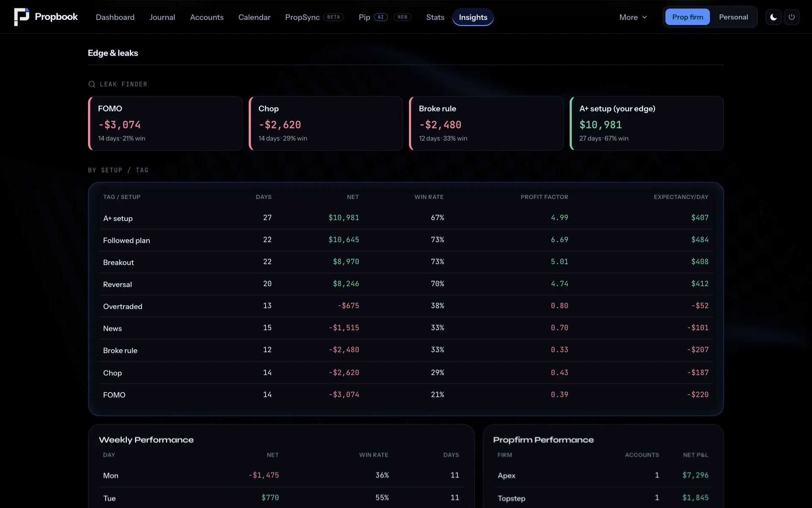Image resolution: width=812 pixels, height=508 pixels.
Task: Open the A+ setup edge card
Action: [x=647, y=123]
